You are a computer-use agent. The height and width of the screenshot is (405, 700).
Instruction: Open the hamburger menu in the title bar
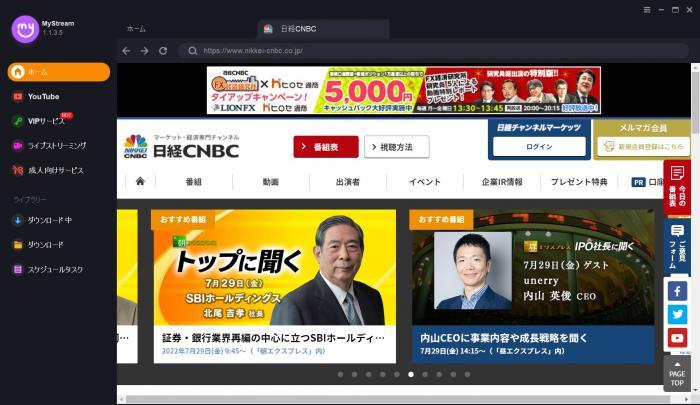(x=647, y=10)
